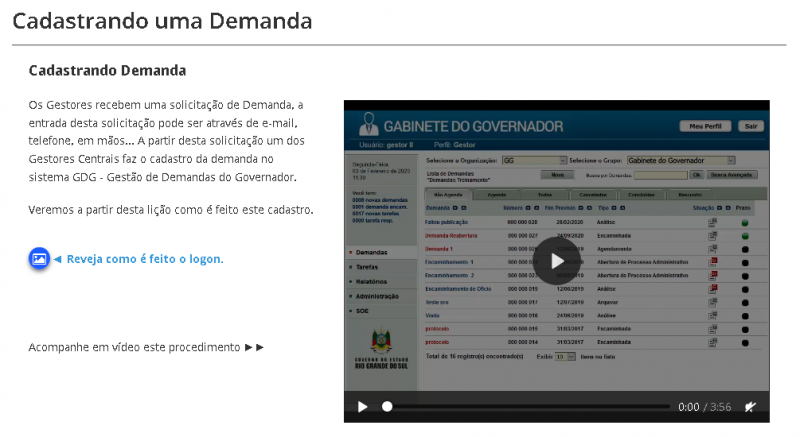Select 'Concluídas' tab in video preview
800x437 pixels.
[x=641, y=195]
